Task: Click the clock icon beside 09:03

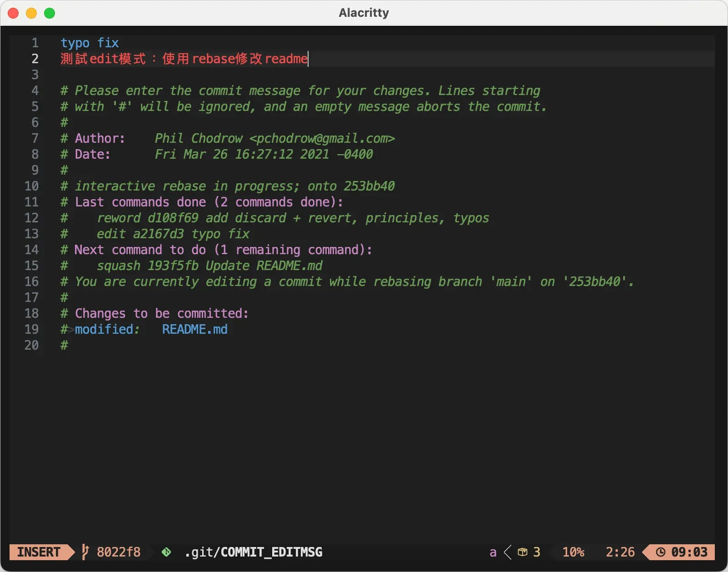Action: pyautogui.click(x=661, y=552)
